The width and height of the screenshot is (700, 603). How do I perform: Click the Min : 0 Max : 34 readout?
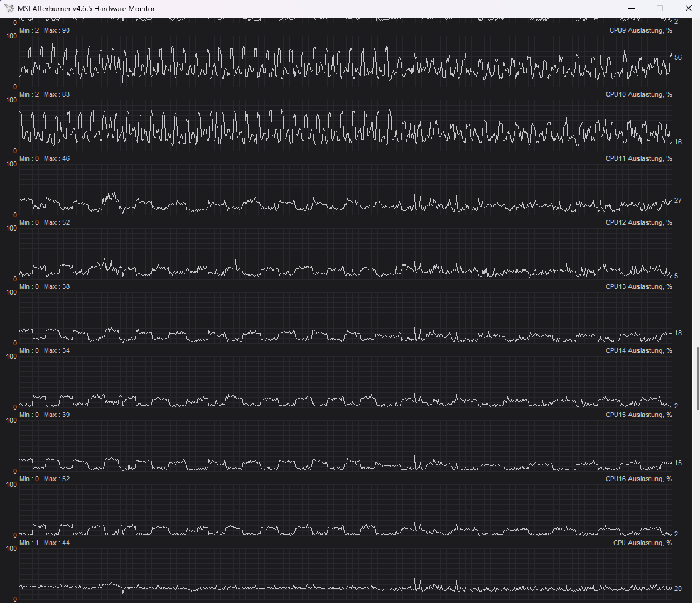point(45,350)
